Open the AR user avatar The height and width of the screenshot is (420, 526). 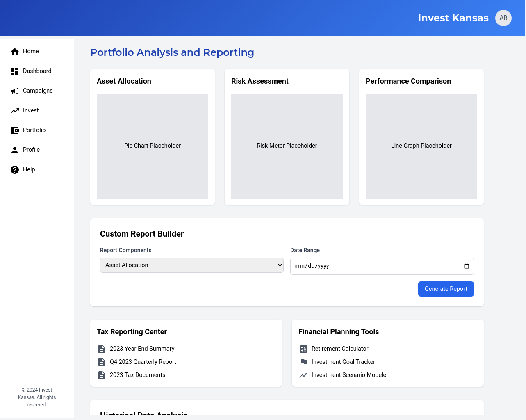503,18
